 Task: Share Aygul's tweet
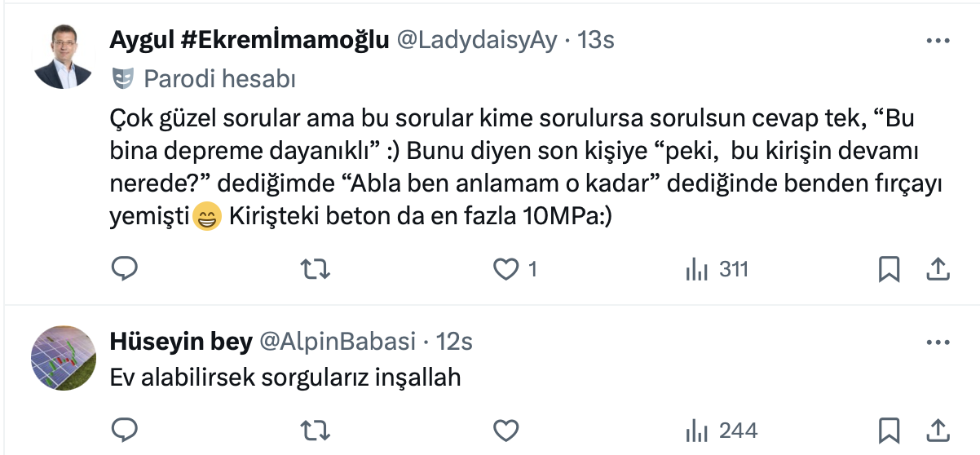pyautogui.click(x=938, y=268)
